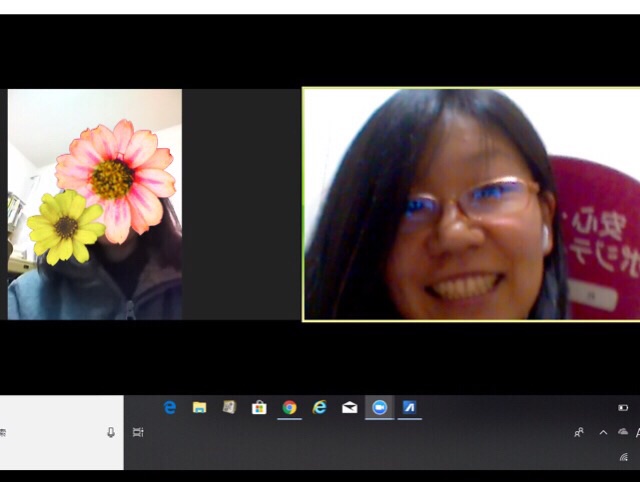Open Microsoft Edge from the taskbar

(x=170, y=407)
